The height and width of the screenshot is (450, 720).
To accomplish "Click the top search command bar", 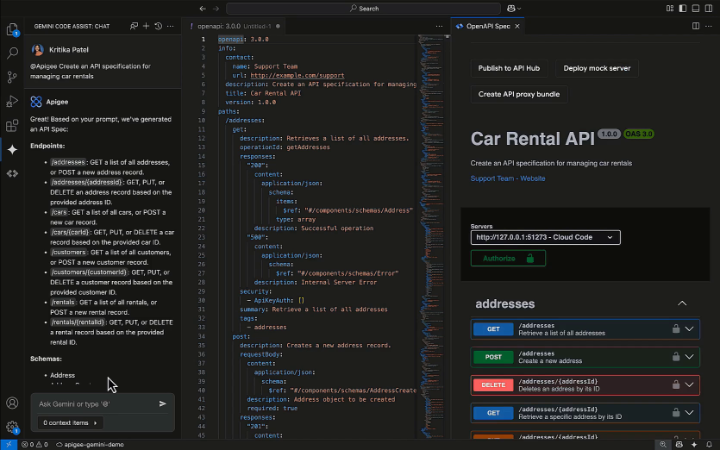I will pyautogui.click(x=363, y=8).
